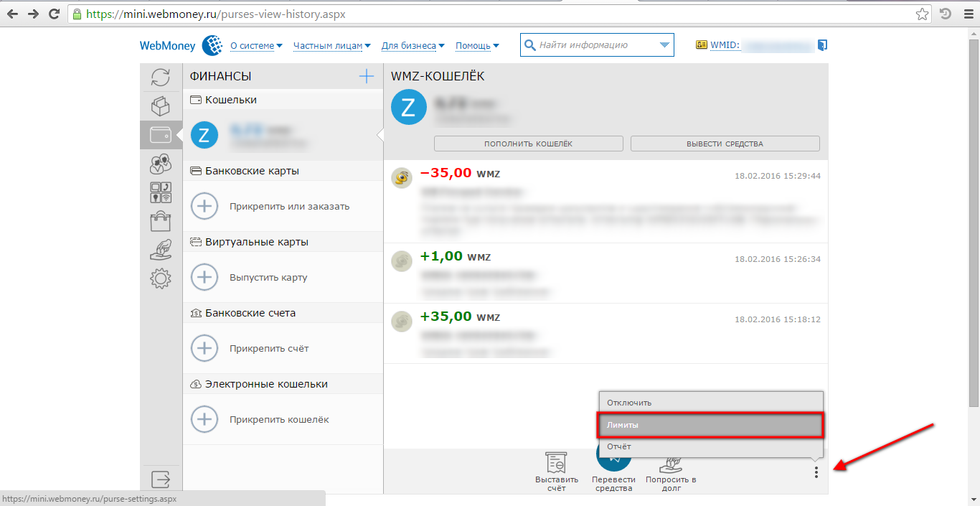980x506 pixels.
Task: Click plus circle for Прикрепить счёт
Action: [x=204, y=348]
